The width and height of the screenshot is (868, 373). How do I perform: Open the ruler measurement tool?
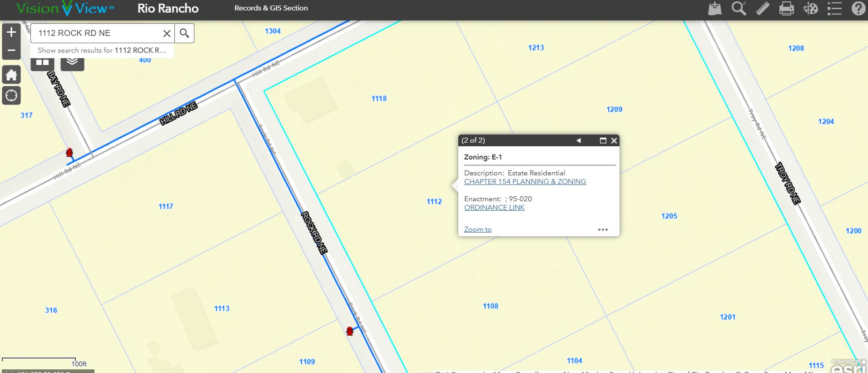point(763,9)
